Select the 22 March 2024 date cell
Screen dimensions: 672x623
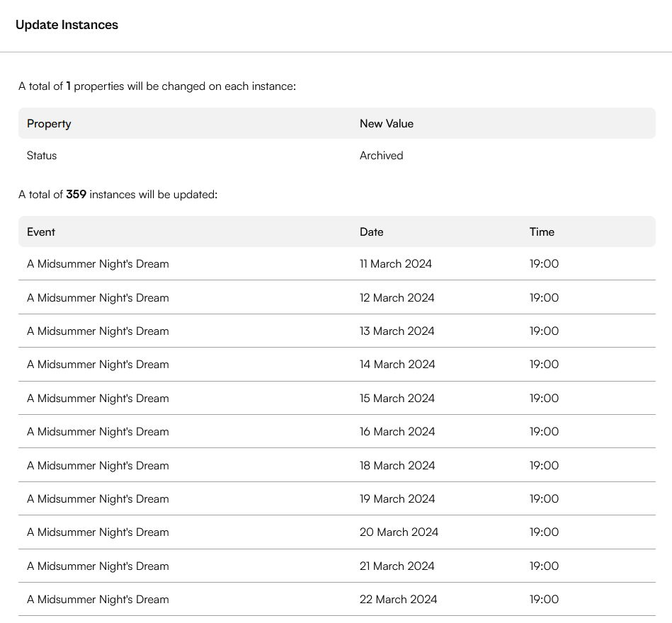399,600
